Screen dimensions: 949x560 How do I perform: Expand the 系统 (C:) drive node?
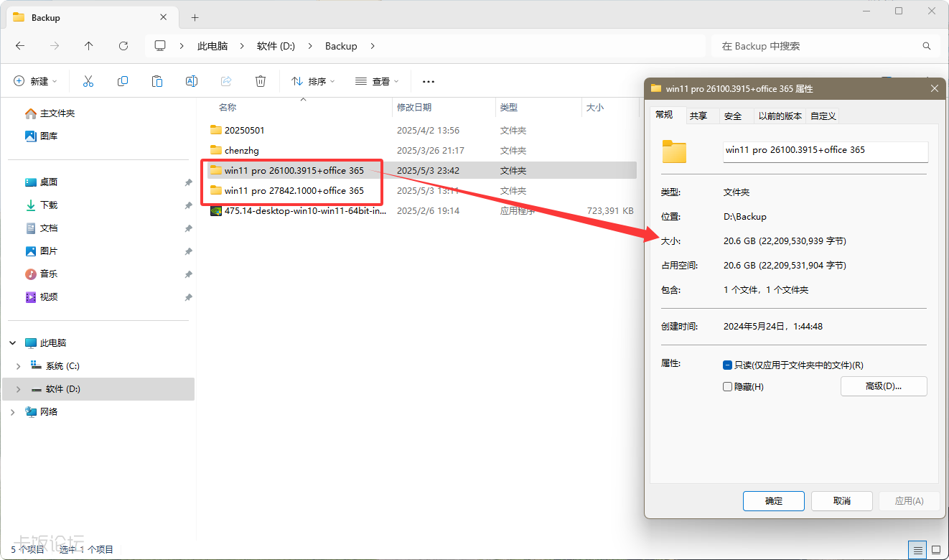(x=18, y=366)
